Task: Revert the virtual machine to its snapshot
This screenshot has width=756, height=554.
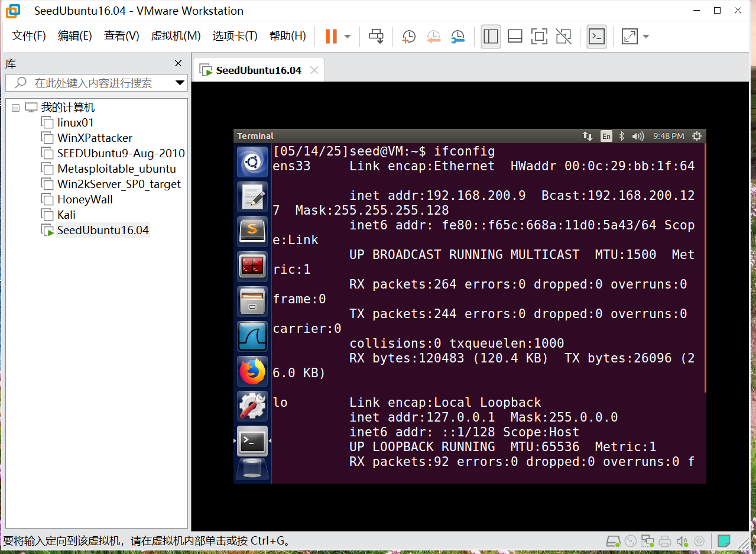Action: coord(433,37)
